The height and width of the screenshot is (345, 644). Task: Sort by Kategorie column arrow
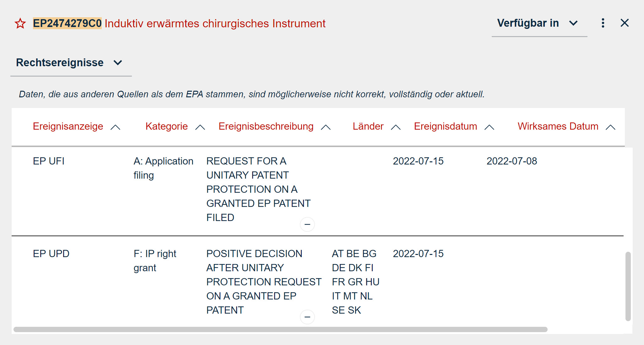pos(200,127)
